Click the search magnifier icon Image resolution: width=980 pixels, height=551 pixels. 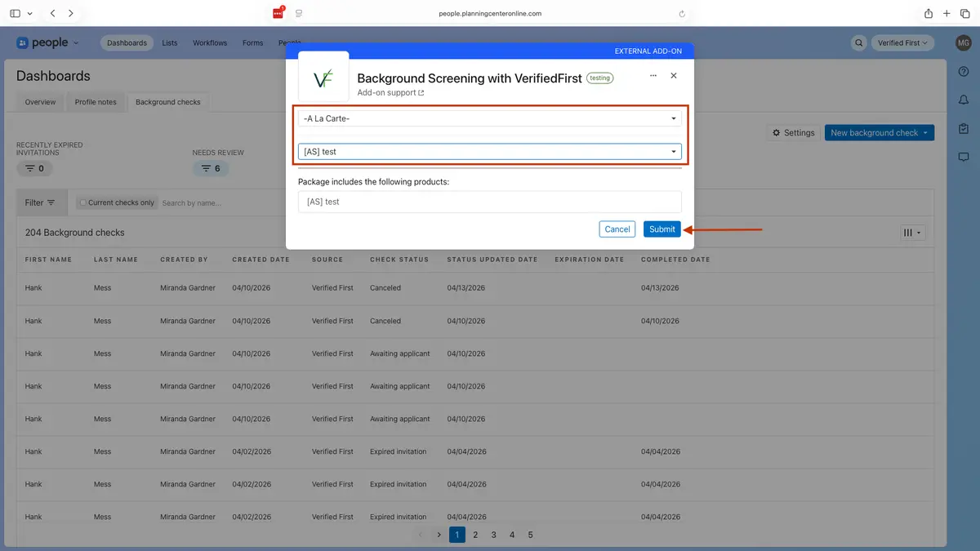coord(859,43)
